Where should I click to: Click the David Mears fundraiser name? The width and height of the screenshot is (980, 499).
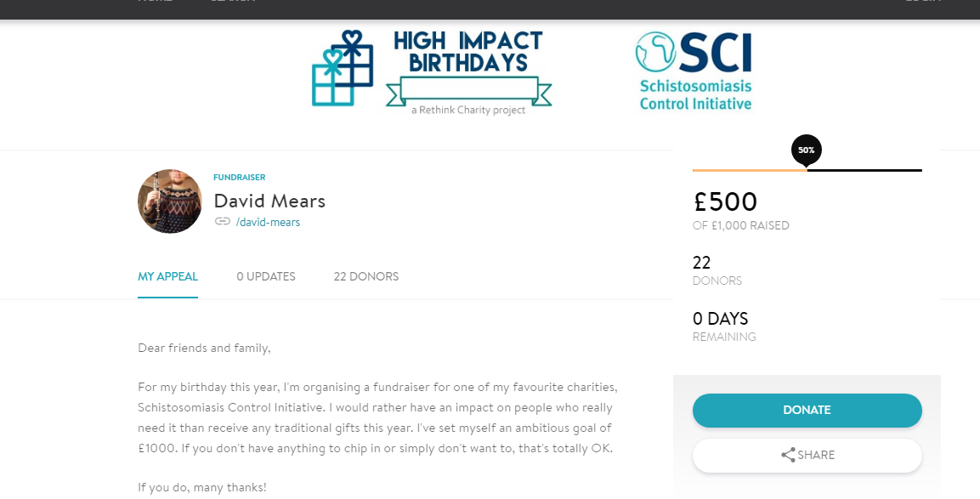269,201
